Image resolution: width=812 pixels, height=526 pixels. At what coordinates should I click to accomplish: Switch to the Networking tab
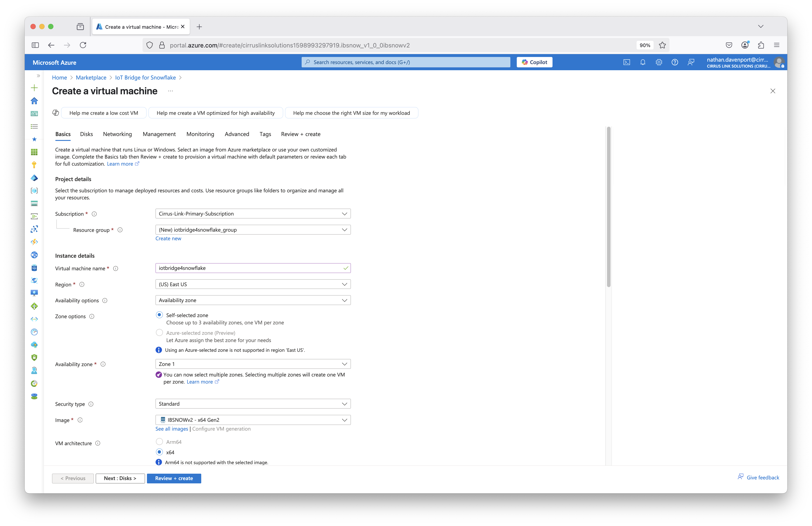[117, 134]
